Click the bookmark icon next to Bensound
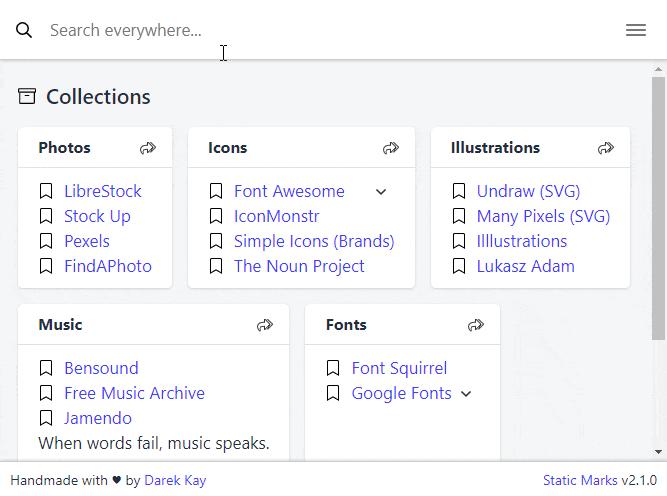 coord(46,368)
